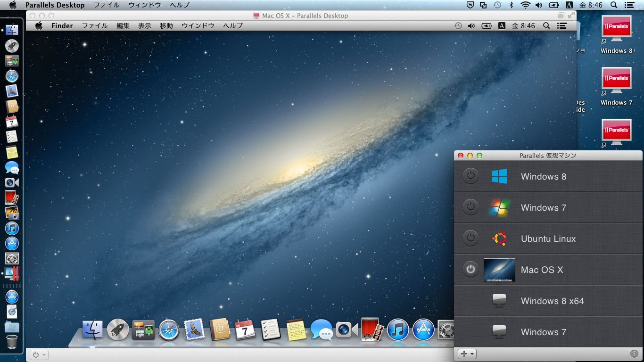
Task: Open Windows 7 shortcut on host desktop
Action: click(x=616, y=86)
